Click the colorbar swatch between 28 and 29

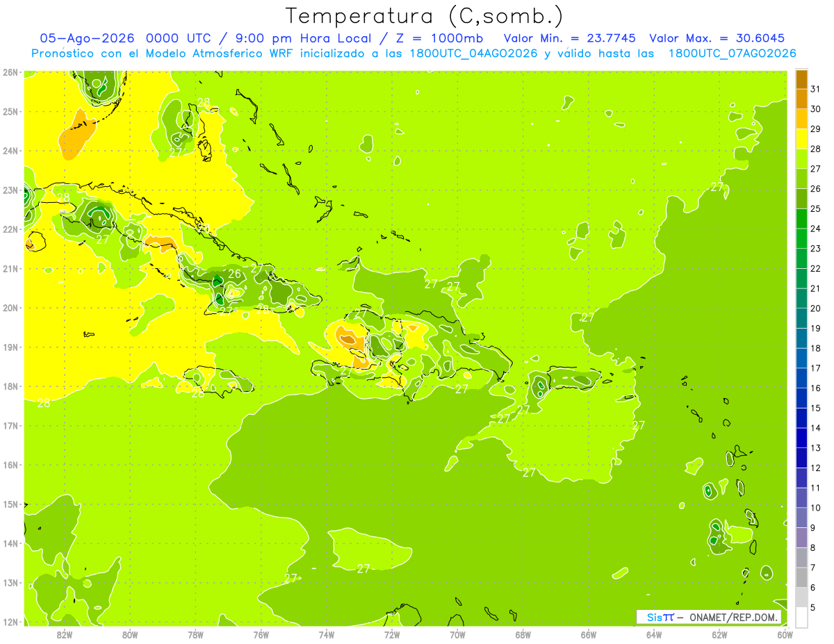pos(801,138)
